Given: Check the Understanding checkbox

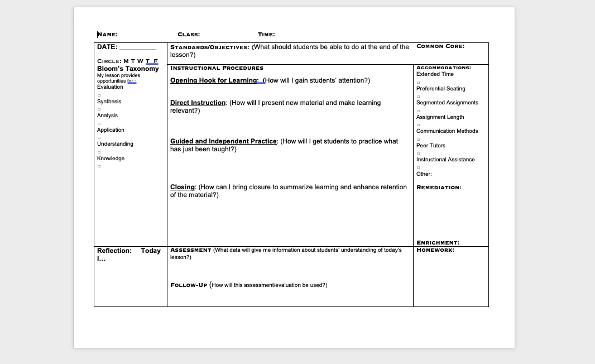Looking at the screenshot, I should (99, 151).
